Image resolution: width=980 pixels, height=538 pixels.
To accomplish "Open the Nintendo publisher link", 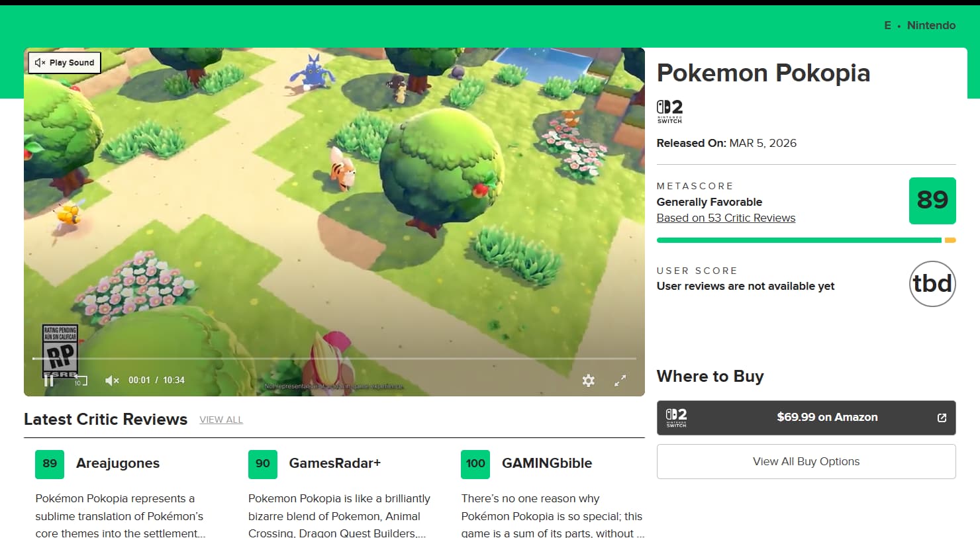I will tap(931, 25).
